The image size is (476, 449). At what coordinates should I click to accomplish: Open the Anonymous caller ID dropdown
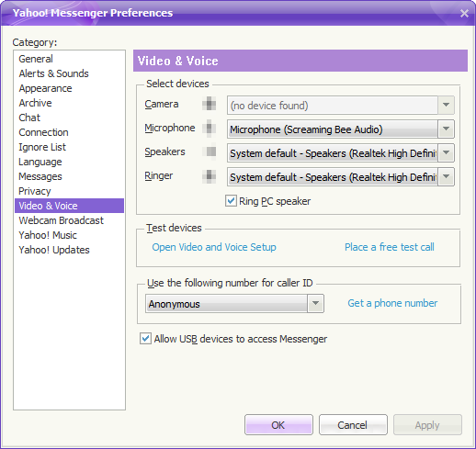(x=315, y=304)
